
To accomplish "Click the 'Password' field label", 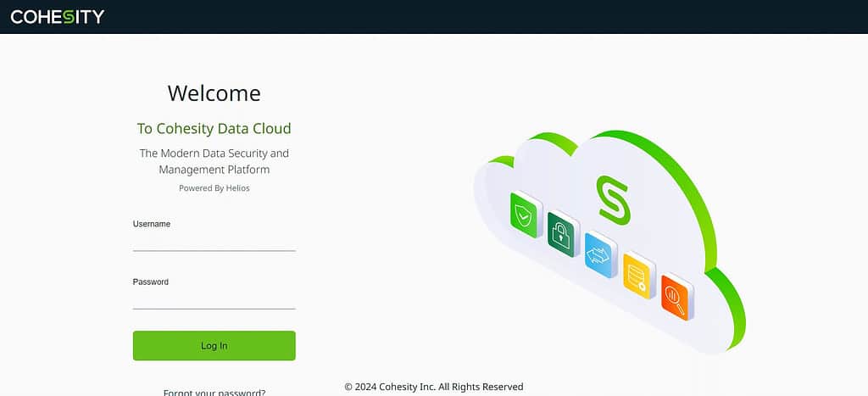I will [x=151, y=282].
